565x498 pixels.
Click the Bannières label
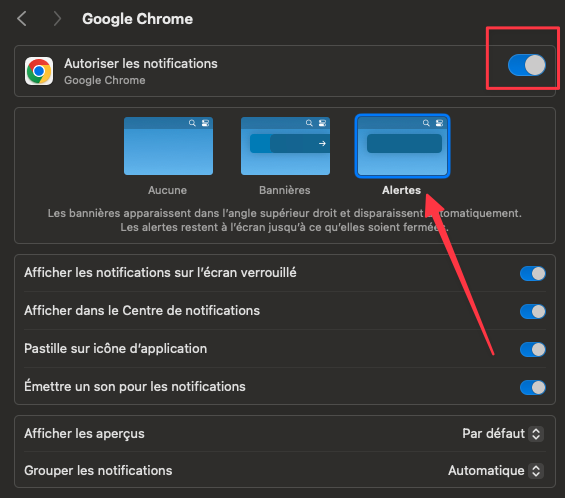(285, 190)
